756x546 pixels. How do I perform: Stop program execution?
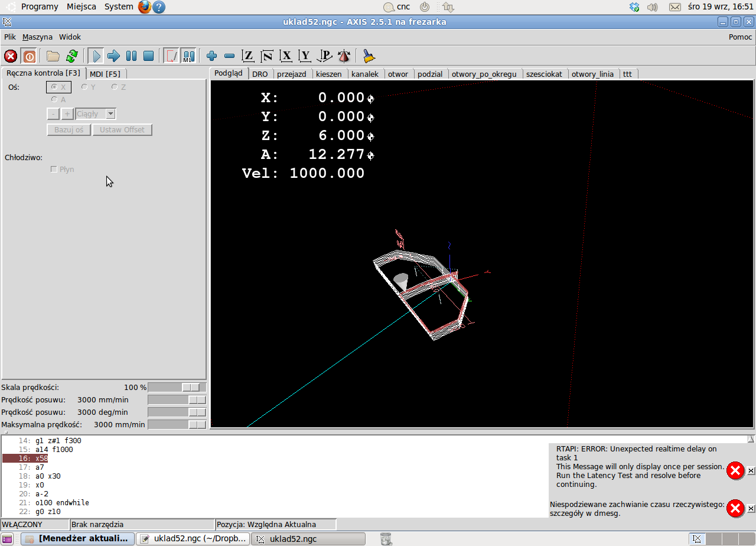click(149, 56)
